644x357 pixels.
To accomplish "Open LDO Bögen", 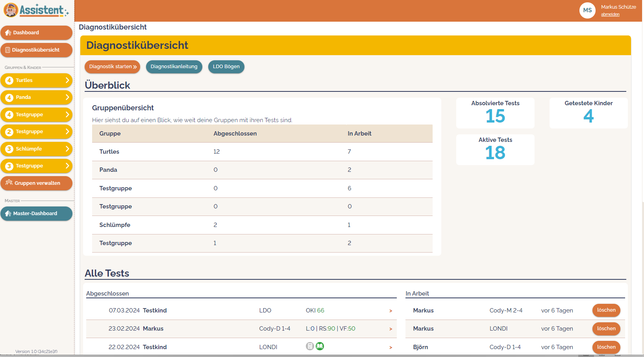I will (x=226, y=67).
